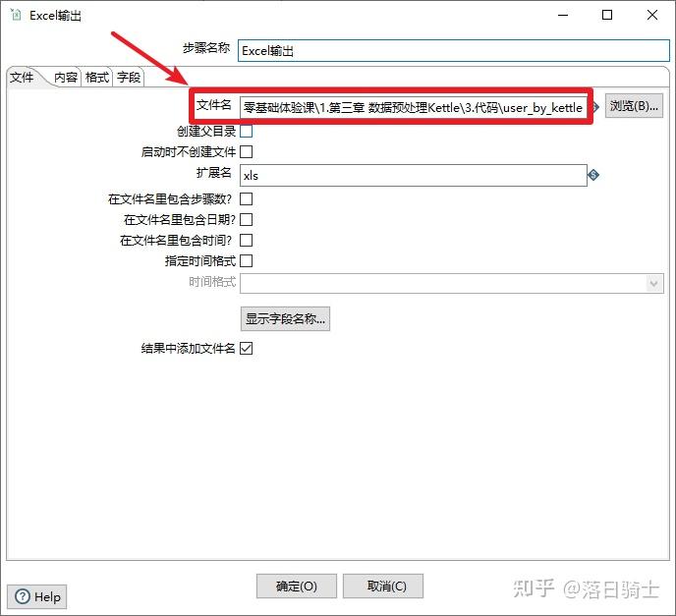The width and height of the screenshot is (676, 616).
Task: Click the 文件名 path input field
Action: pyautogui.click(x=413, y=107)
